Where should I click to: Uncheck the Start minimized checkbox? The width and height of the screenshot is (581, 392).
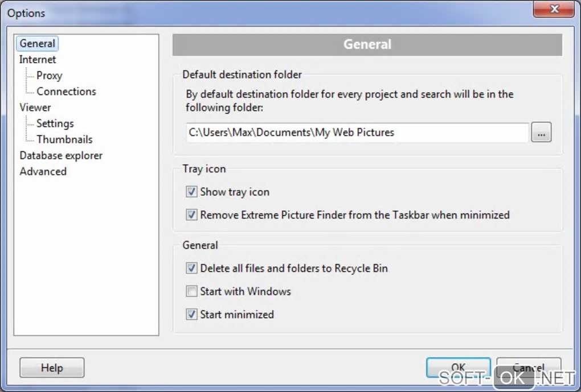192,315
